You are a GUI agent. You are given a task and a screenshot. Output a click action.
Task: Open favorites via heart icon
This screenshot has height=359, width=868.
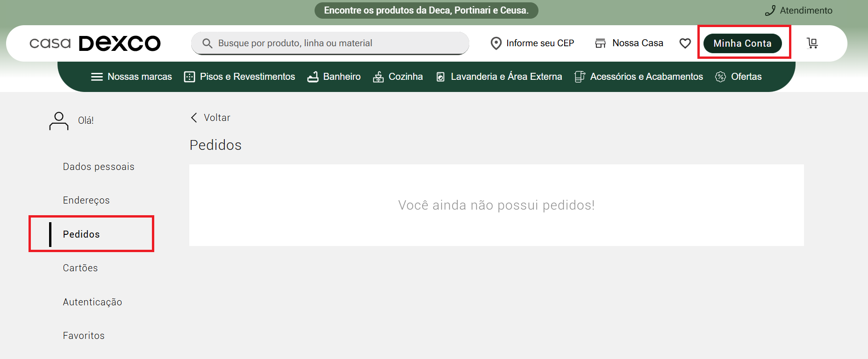pyautogui.click(x=685, y=43)
